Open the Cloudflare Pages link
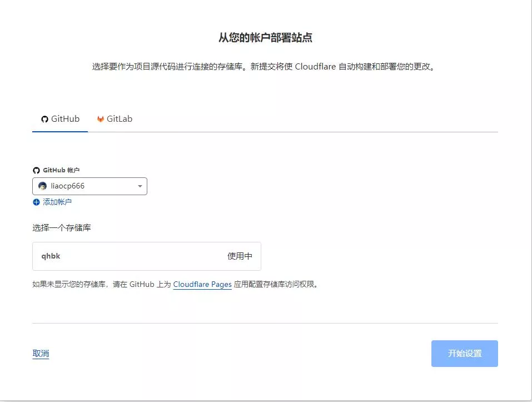Image resolution: width=532 pixels, height=402 pixels. [x=202, y=284]
